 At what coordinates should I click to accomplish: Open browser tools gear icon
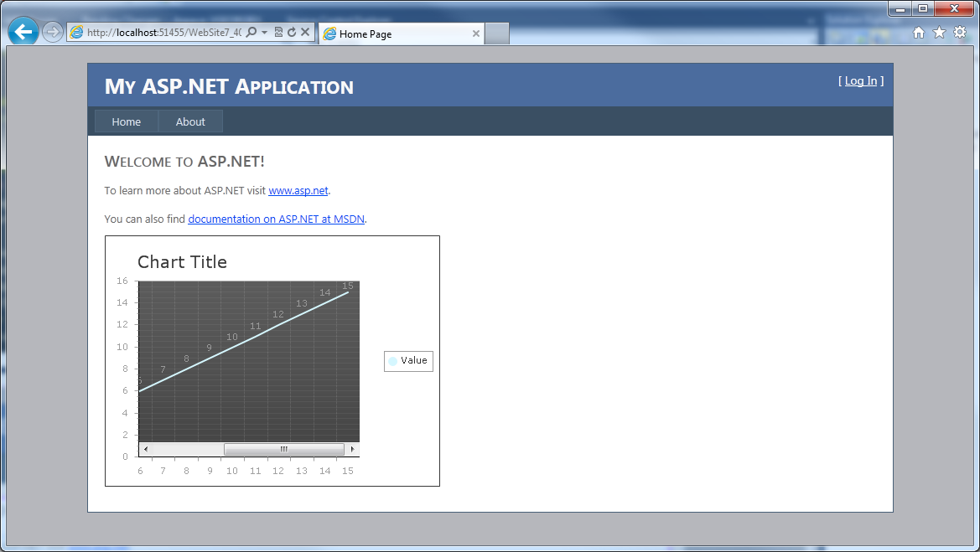[960, 33]
